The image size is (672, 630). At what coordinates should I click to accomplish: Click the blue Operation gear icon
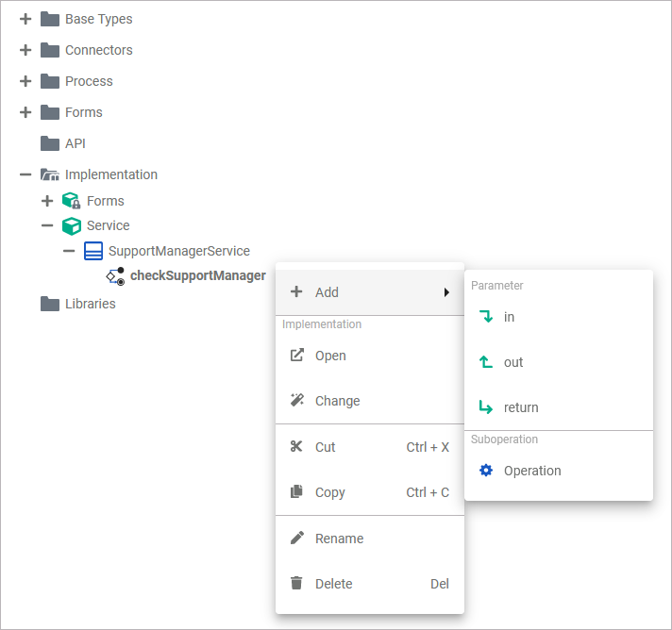(x=486, y=471)
